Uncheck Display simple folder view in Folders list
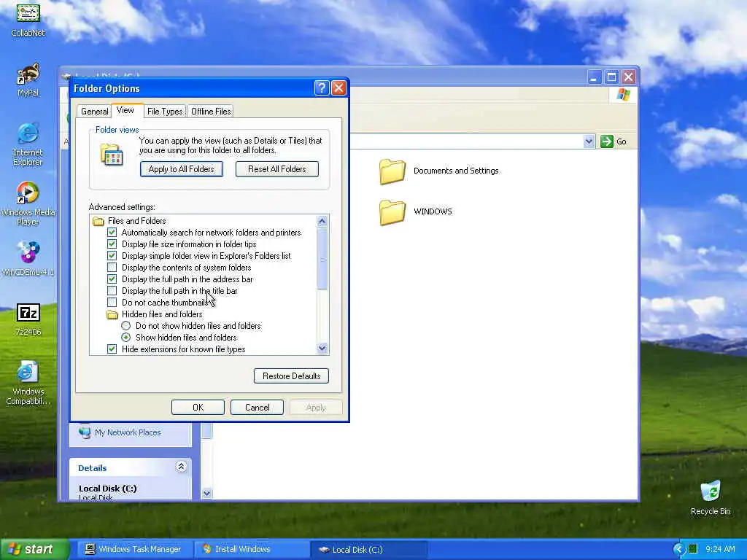The height and width of the screenshot is (560, 747). 112,256
